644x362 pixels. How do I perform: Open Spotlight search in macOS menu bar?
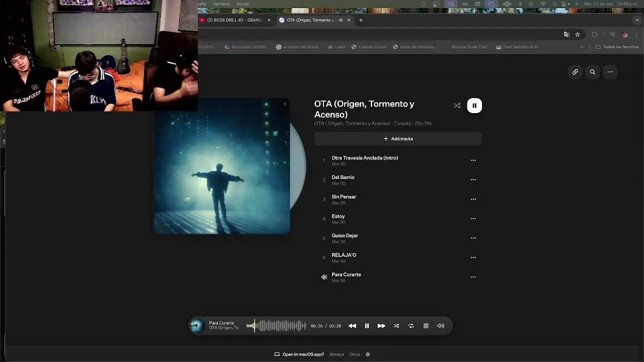554,4
